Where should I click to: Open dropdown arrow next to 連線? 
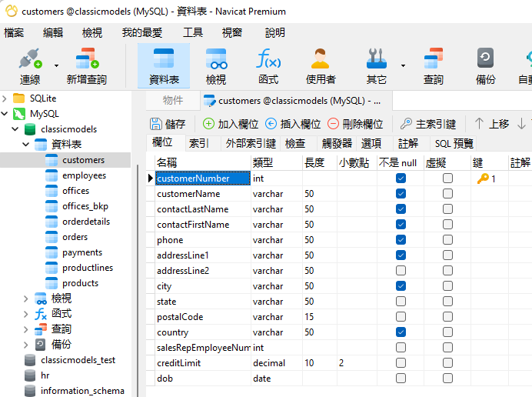click(56, 66)
